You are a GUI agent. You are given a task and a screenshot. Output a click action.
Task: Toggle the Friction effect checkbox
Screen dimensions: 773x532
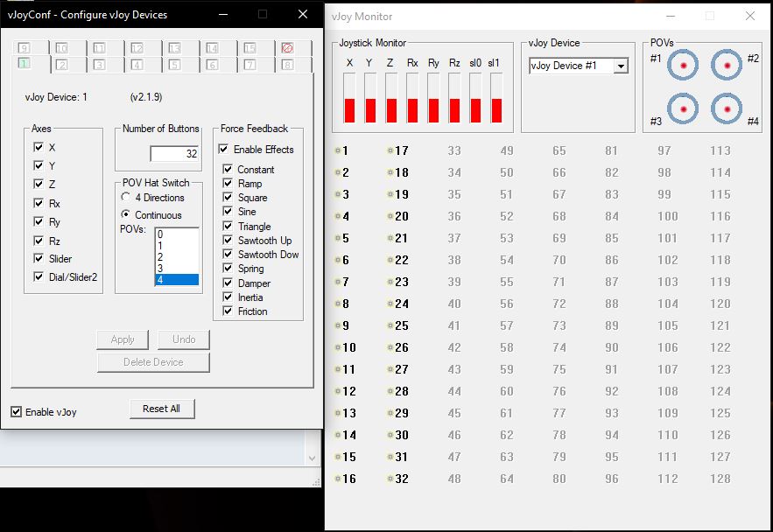pos(228,311)
